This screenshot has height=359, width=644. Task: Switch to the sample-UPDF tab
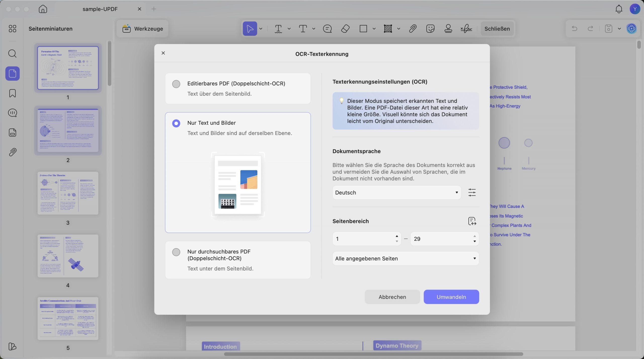pyautogui.click(x=100, y=9)
